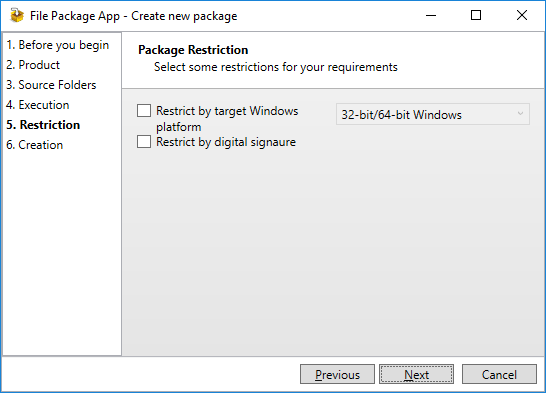
Task: Click the Previous button
Action: click(337, 374)
